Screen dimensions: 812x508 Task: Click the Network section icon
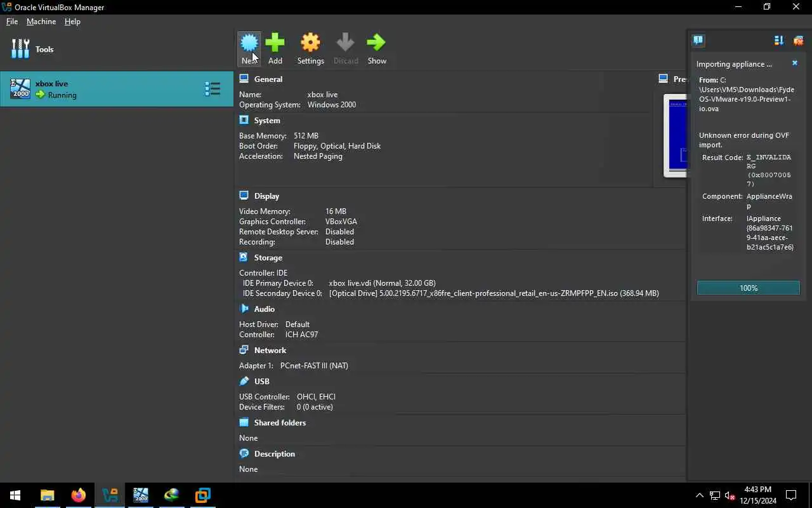[244, 350]
